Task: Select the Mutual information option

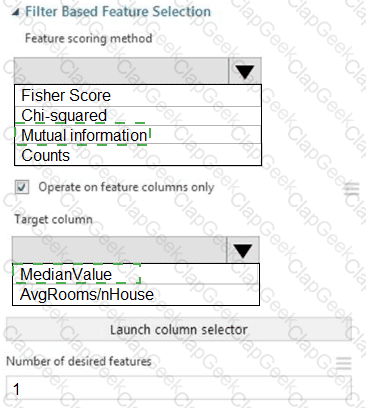Action: (138, 135)
